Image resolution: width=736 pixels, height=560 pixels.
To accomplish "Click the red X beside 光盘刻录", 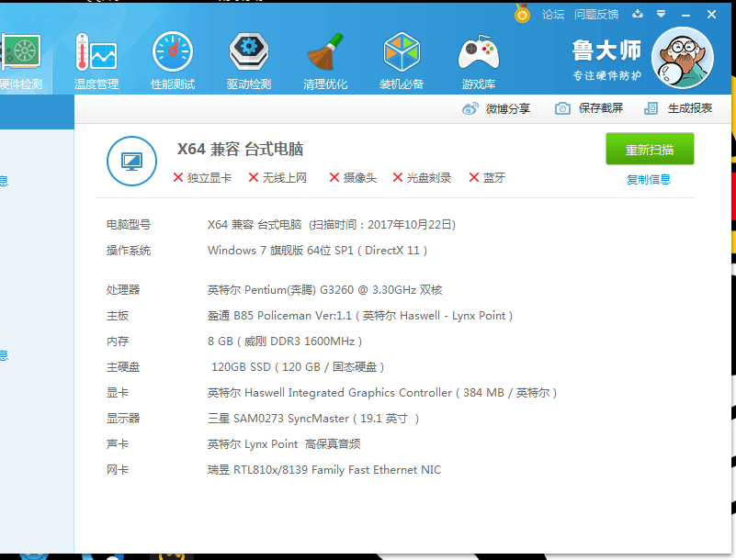I will point(398,177).
